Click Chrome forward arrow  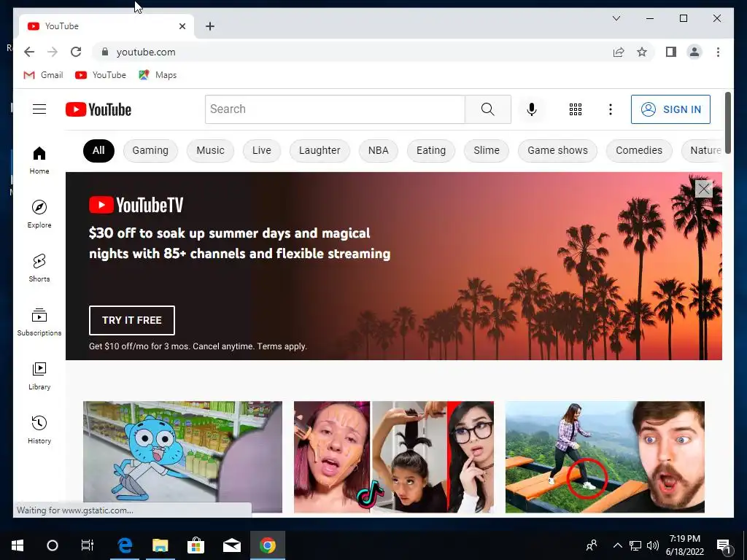pos(53,52)
